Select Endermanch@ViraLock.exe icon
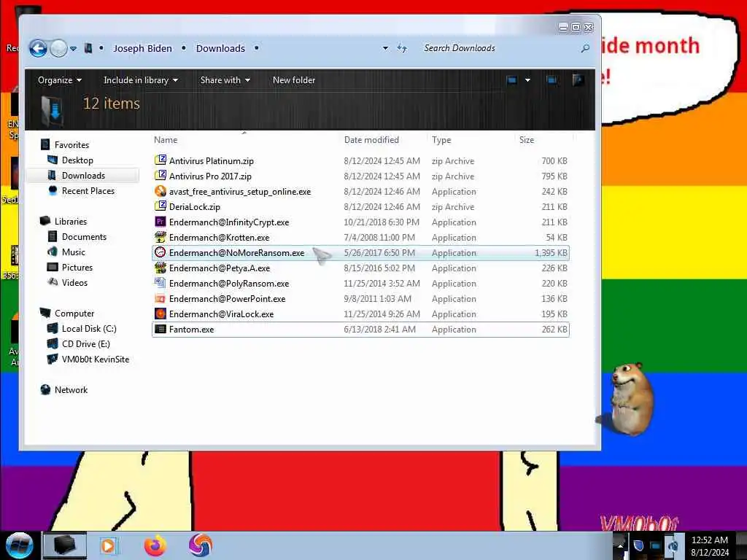The height and width of the screenshot is (560, 747). (160, 314)
